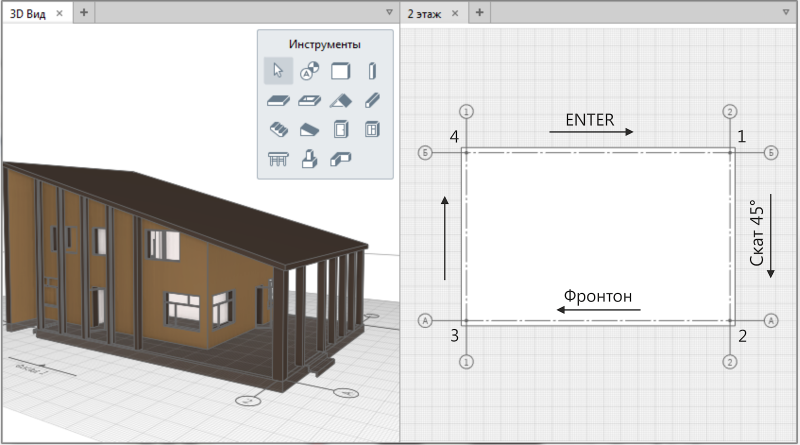Select the Floor slab tool
Image resolution: width=800 pixels, height=445 pixels.
tap(278, 101)
